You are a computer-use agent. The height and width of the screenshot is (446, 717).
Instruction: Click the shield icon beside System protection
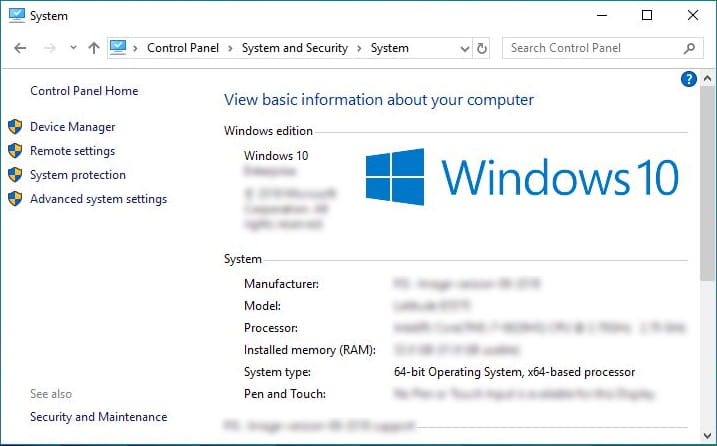coord(15,175)
